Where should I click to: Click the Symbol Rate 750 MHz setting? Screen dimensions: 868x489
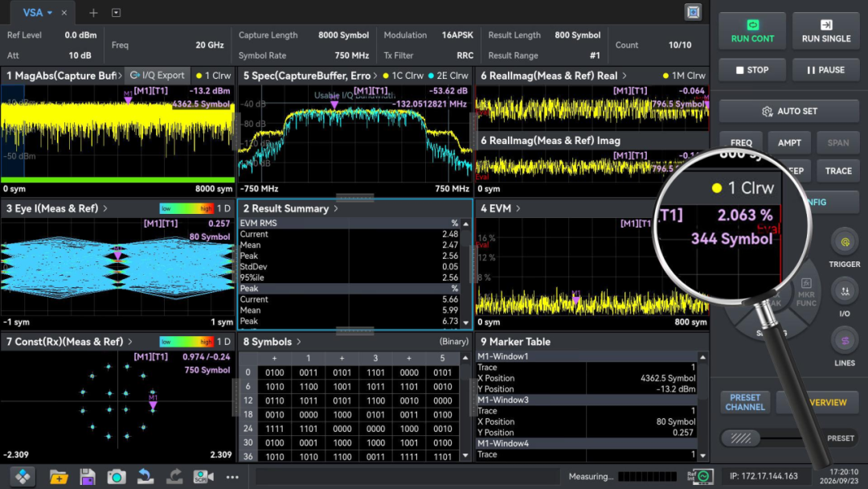[x=303, y=55]
